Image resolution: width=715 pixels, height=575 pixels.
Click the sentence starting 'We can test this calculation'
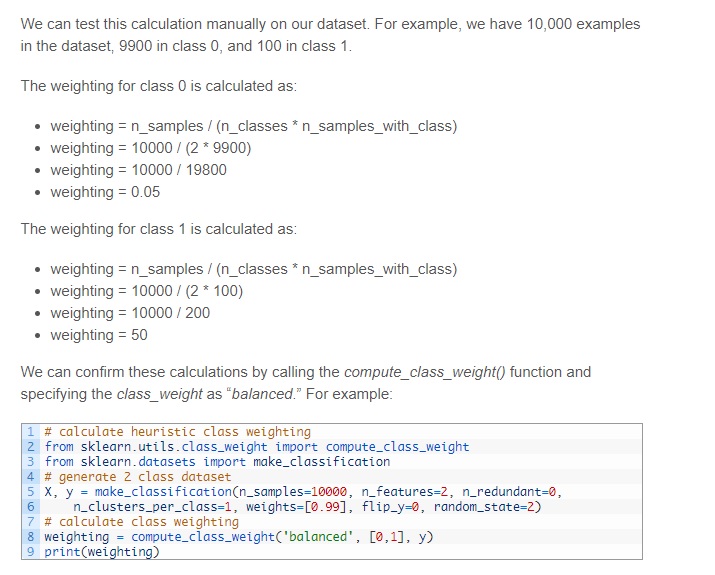coord(330,35)
